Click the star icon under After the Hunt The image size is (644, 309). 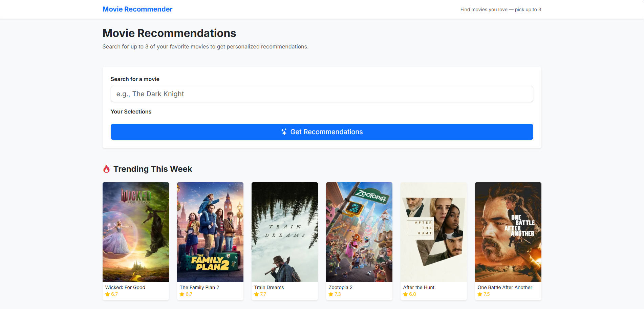click(x=405, y=294)
